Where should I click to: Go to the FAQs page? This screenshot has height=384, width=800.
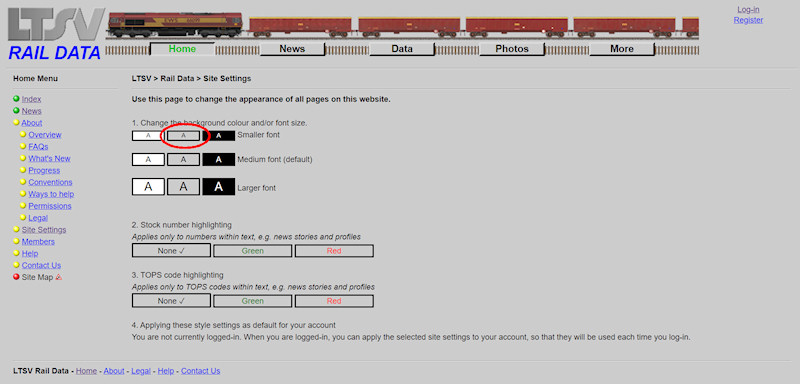(38, 147)
